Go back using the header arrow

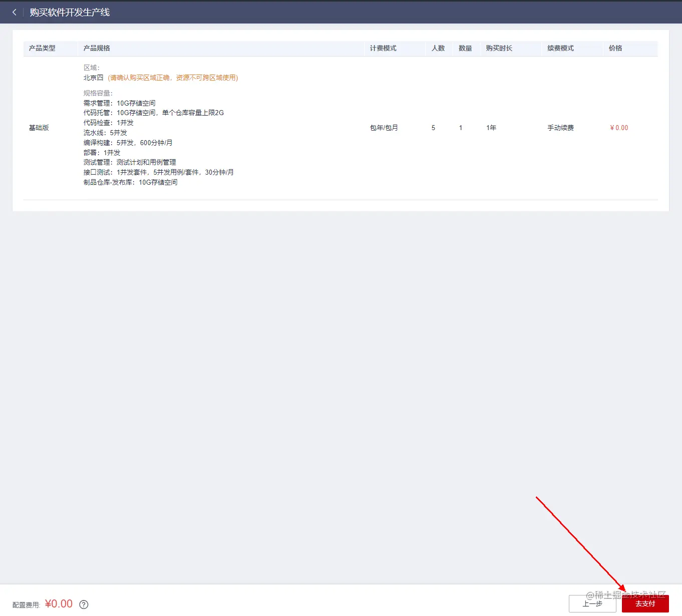point(14,12)
